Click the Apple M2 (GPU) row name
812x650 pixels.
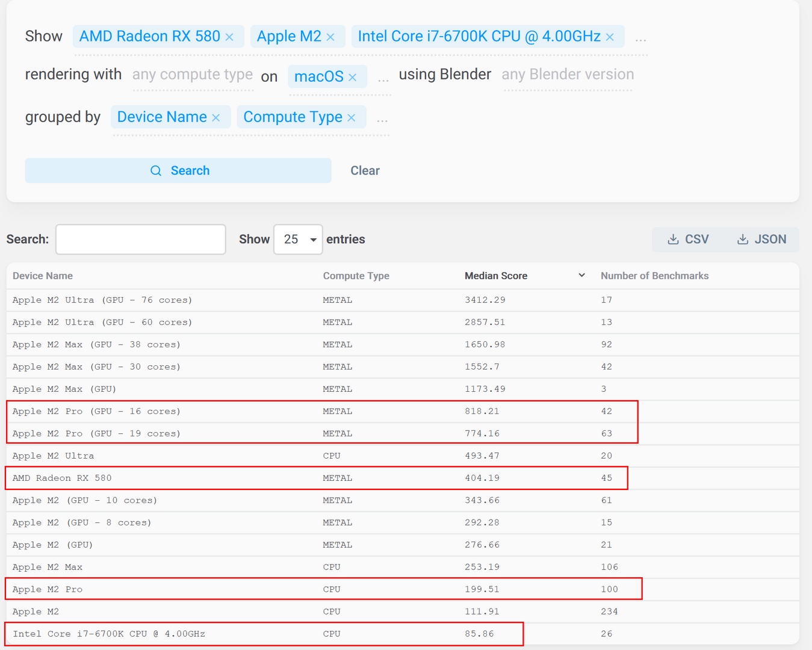pos(53,545)
